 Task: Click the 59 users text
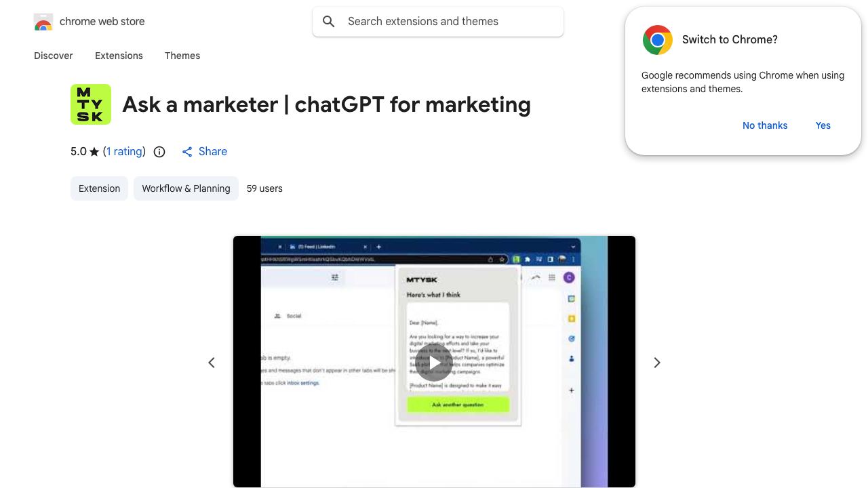(264, 188)
